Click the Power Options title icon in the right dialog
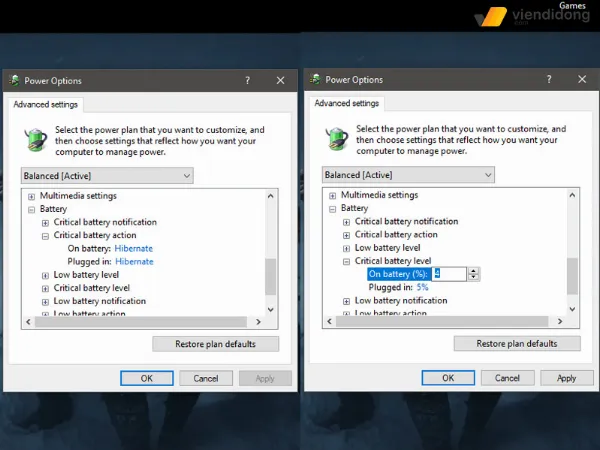Image resolution: width=600 pixels, height=450 pixels. pos(317,80)
